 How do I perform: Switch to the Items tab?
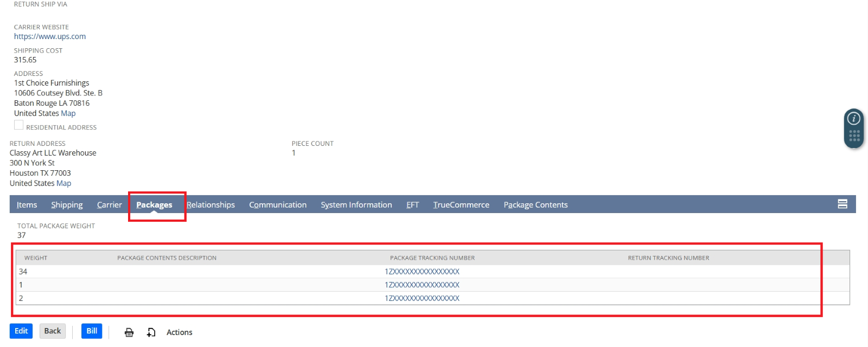point(27,205)
